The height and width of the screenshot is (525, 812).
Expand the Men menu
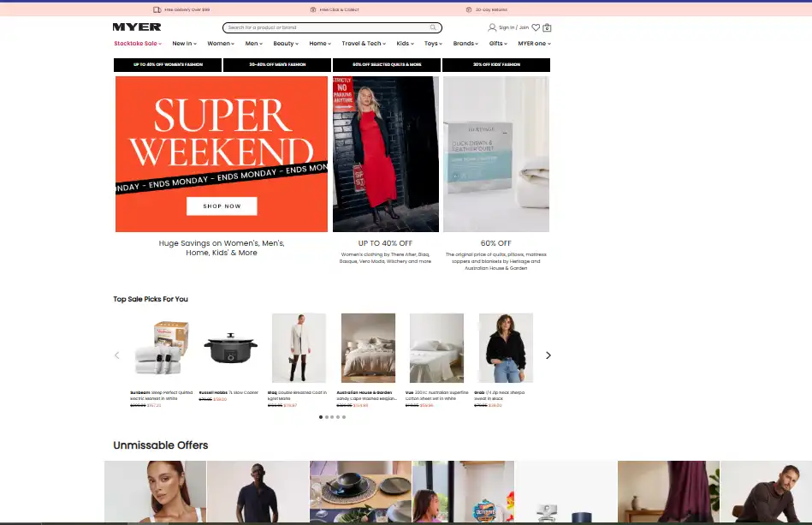(x=254, y=44)
